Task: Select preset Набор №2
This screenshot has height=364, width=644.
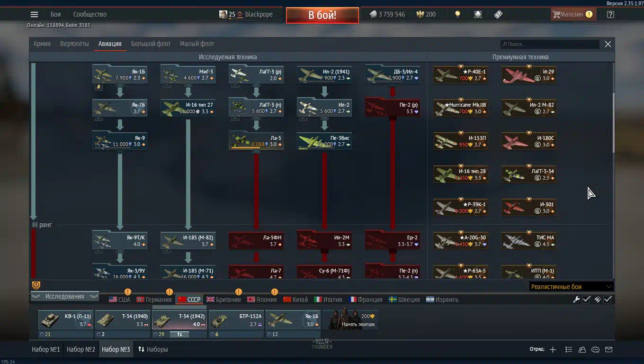Action: click(81, 349)
